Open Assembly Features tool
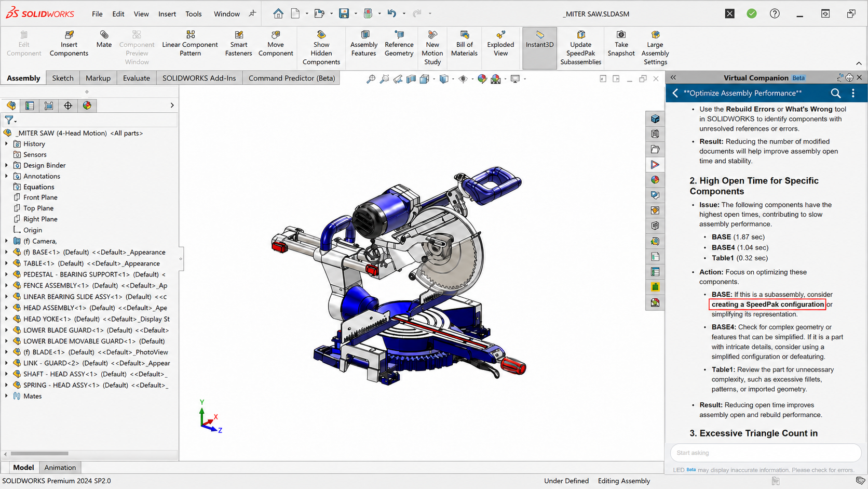This screenshot has width=868, height=489. tap(364, 44)
